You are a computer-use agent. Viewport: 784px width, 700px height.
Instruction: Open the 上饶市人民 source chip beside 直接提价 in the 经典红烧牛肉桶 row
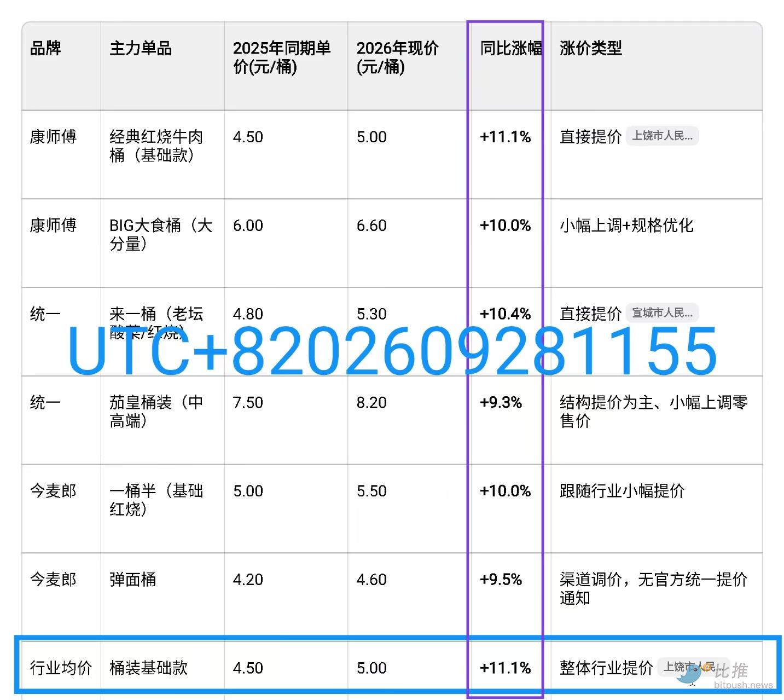point(662,136)
